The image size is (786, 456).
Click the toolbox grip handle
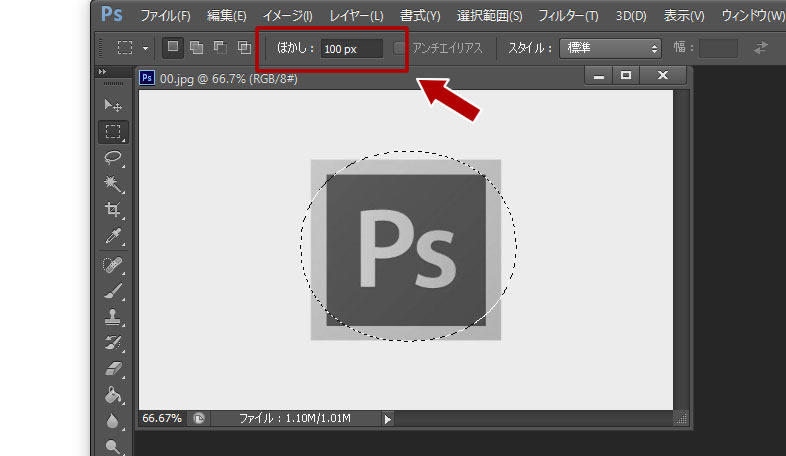pos(113,84)
